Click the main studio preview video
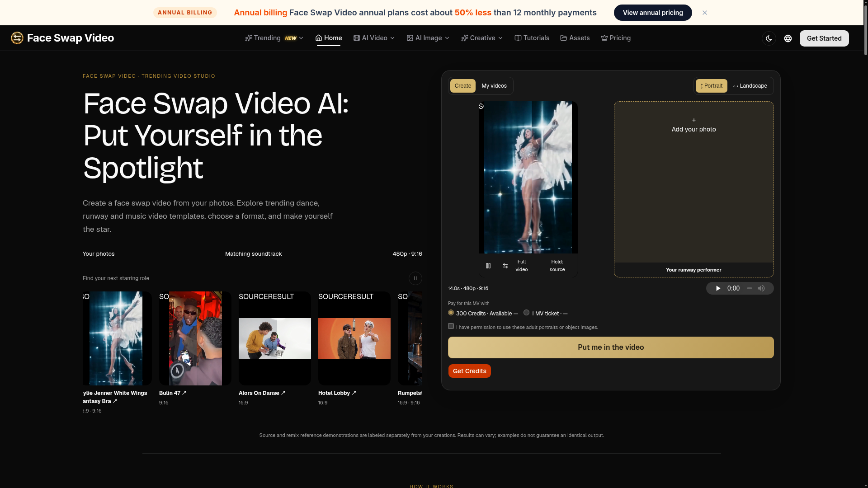Image resolution: width=868 pixels, height=488 pixels. (528, 177)
